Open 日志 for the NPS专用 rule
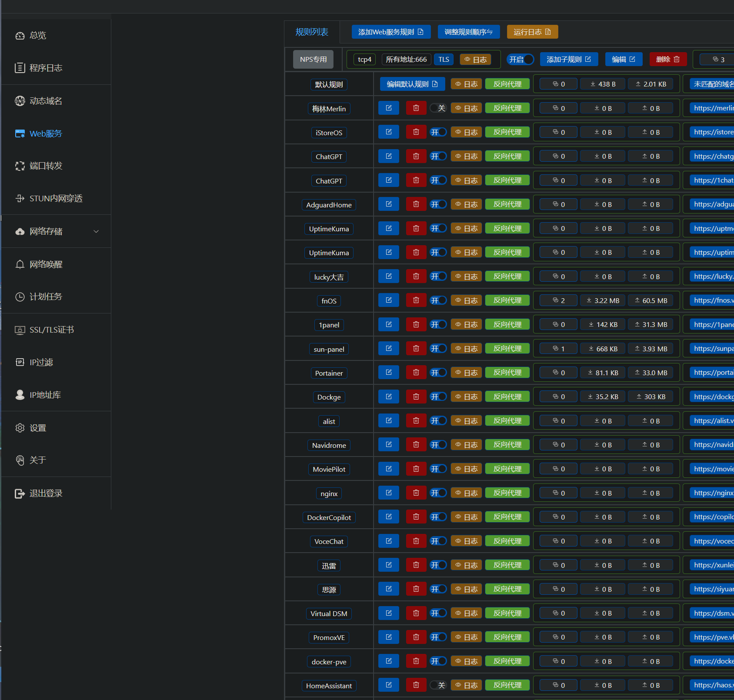The height and width of the screenshot is (700, 734). pos(475,60)
